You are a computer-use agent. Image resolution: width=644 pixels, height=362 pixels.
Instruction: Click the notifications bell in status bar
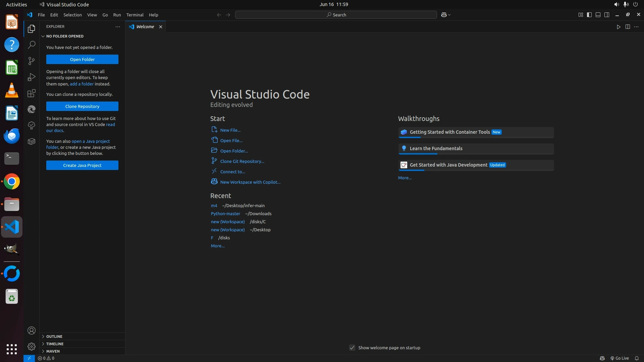click(x=636, y=358)
